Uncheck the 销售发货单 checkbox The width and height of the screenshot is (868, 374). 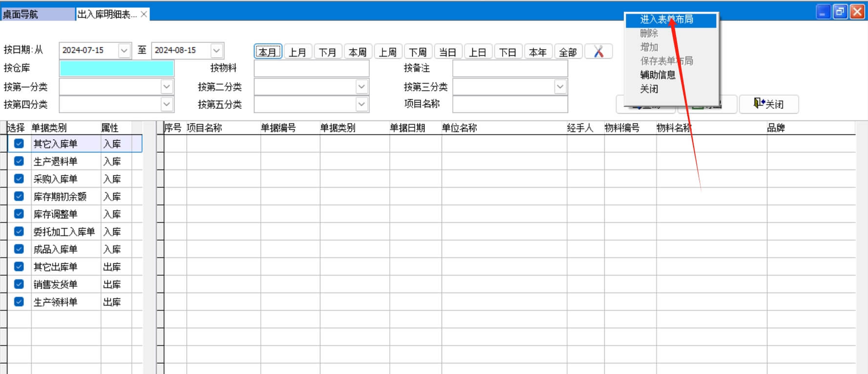coord(19,284)
